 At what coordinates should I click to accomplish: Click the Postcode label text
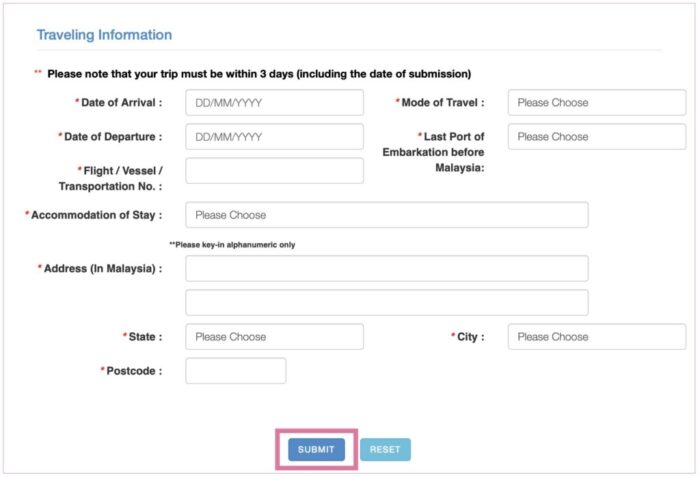point(131,371)
